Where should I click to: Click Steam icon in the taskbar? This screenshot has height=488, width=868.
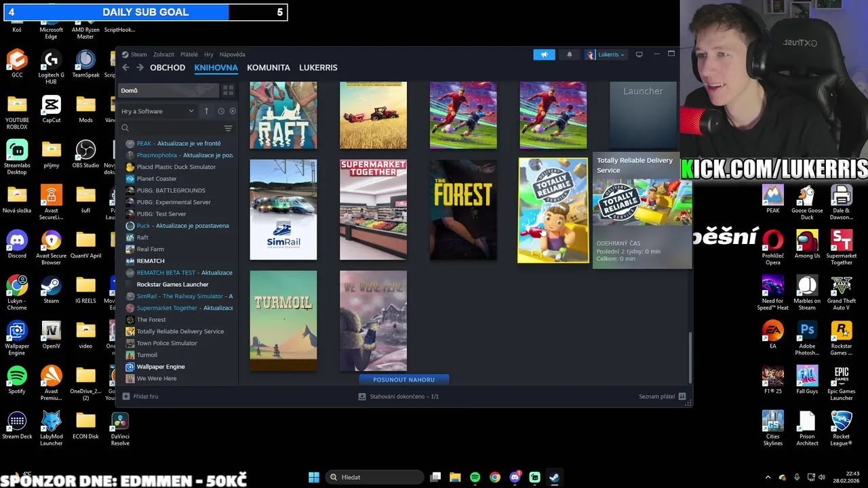[x=554, y=477]
